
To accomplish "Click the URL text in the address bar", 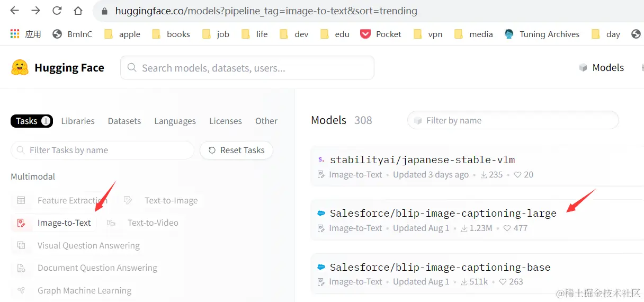I will coord(266,11).
